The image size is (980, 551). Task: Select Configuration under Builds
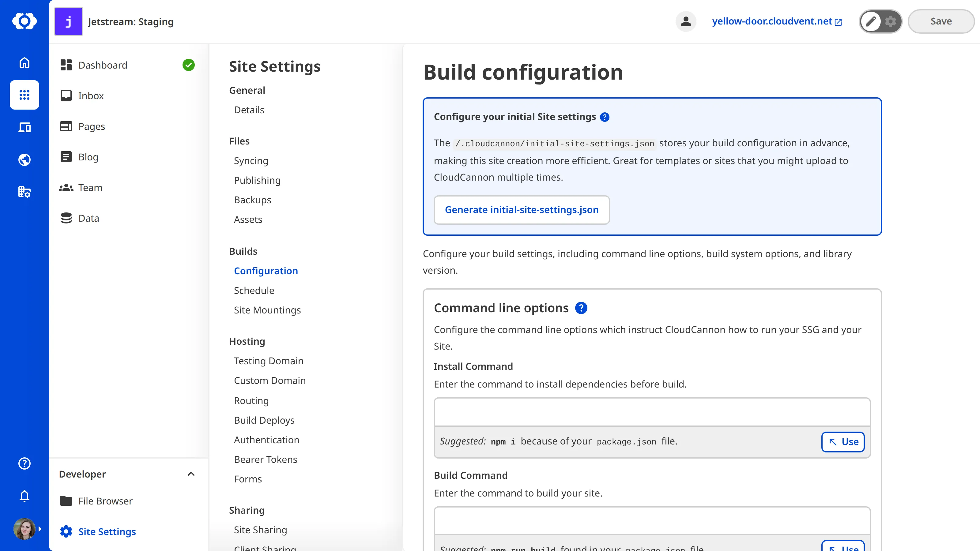(266, 271)
